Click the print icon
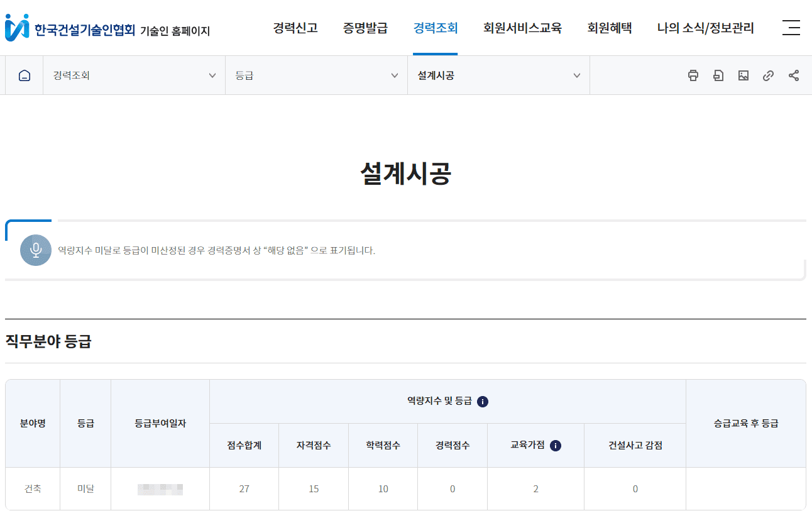The height and width of the screenshot is (518, 812). [x=693, y=75]
